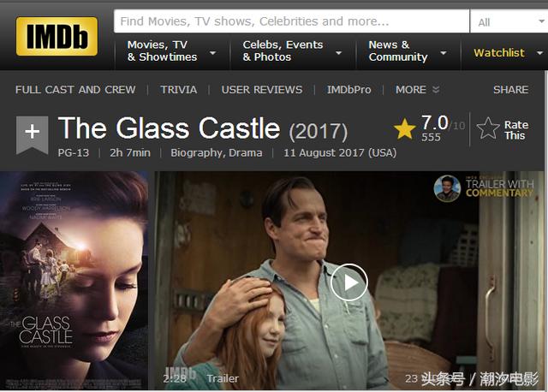Add The Glass Castle to watchlist ribbon
548x392 pixels.
33,135
